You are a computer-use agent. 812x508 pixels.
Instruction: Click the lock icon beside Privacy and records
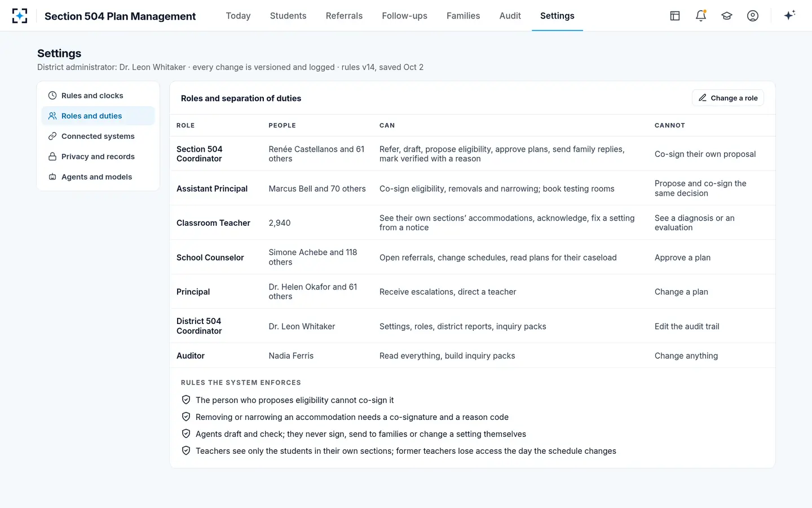(x=52, y=156)
